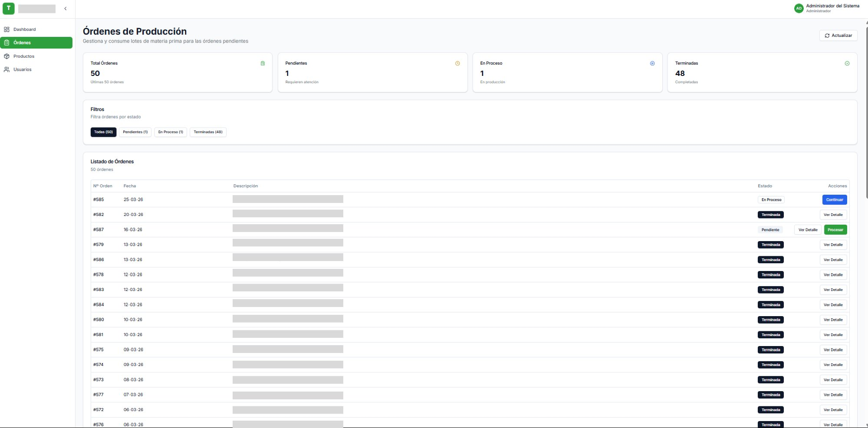Image resolution: width=868 pixels, height=428 pixels.
Task: Open Ver Detalle for order #582
Action: pyautogui.click(x=833, y=215)
